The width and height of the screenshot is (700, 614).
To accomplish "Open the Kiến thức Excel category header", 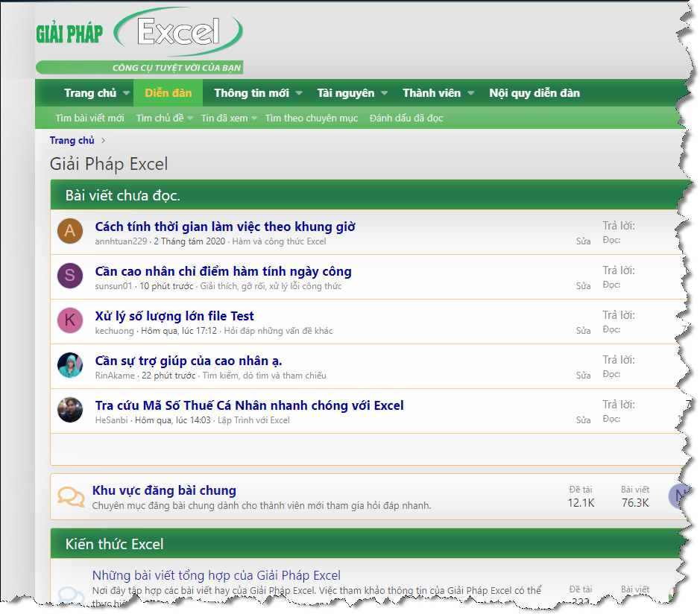I will [114, 544].
